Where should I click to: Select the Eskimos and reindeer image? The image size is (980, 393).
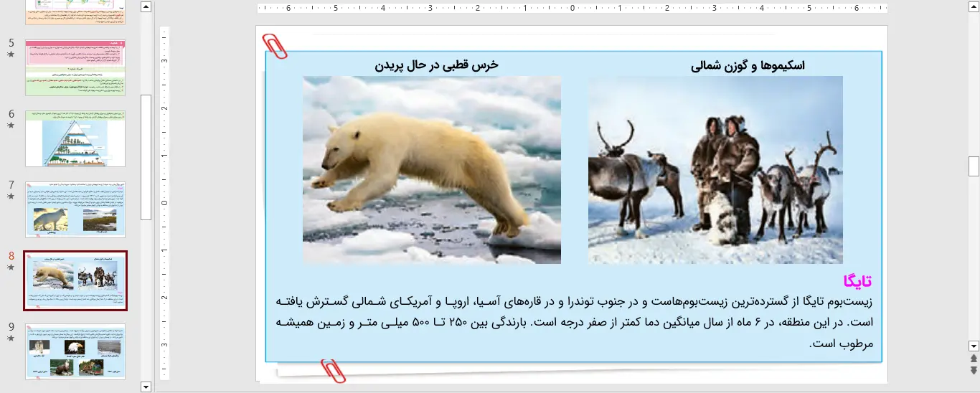point(715,170)
